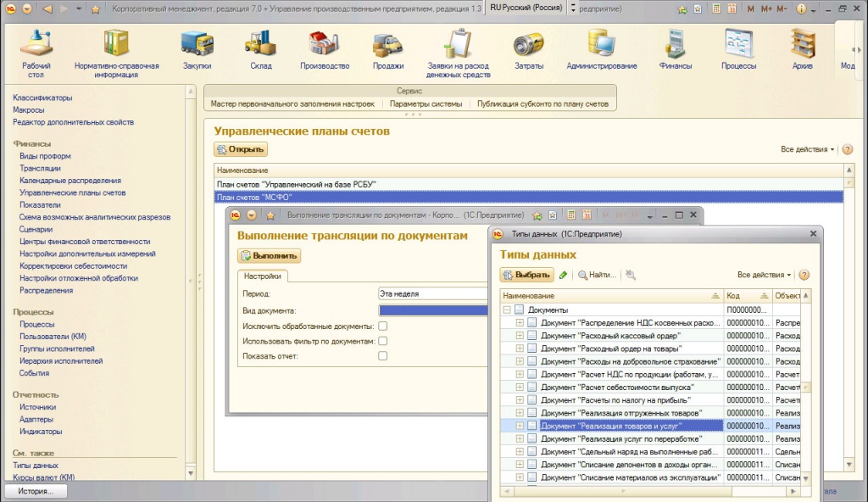Expand Документ "Расчет себестоимости выпуска" node
The image size is (868, 502).
click(x=520, y=387)
